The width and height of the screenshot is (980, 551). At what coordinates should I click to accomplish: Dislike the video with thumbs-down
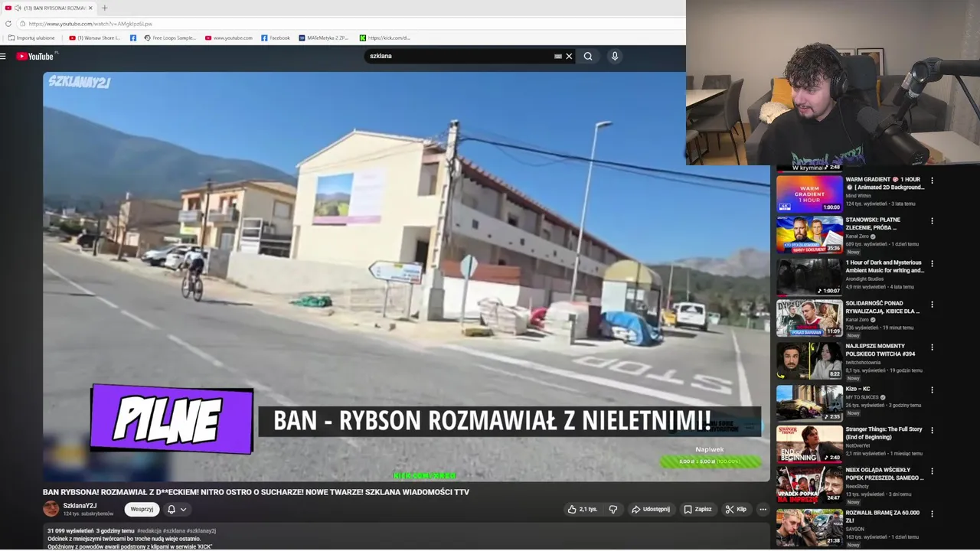pyautogui.click(x=613, y=509)
